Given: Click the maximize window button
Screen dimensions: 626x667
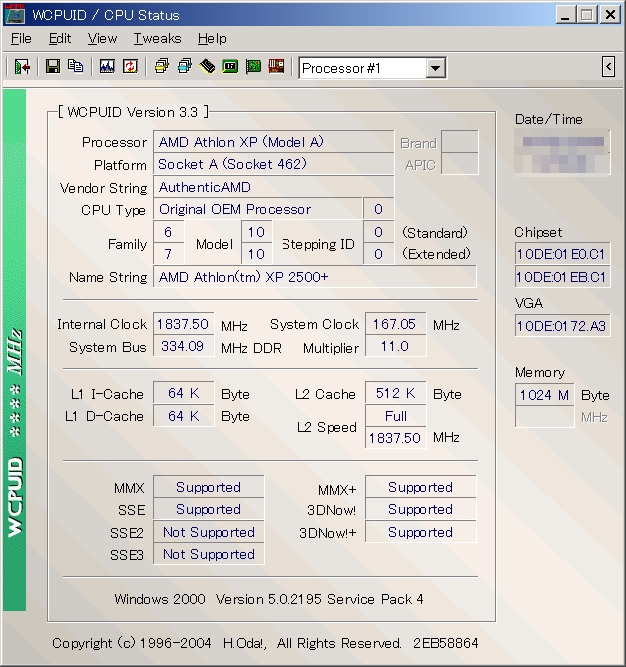Looking at the screenshot, I should [587, 15].
